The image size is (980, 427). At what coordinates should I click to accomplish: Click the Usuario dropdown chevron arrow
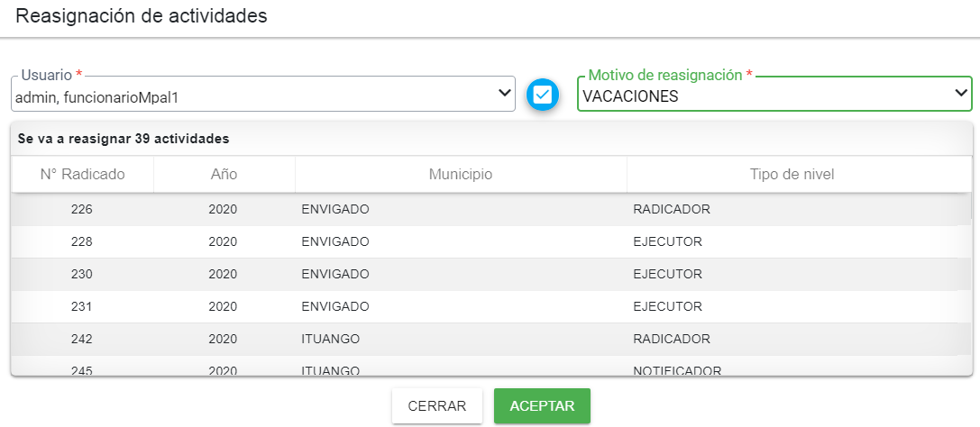click(x=504, y=93)
